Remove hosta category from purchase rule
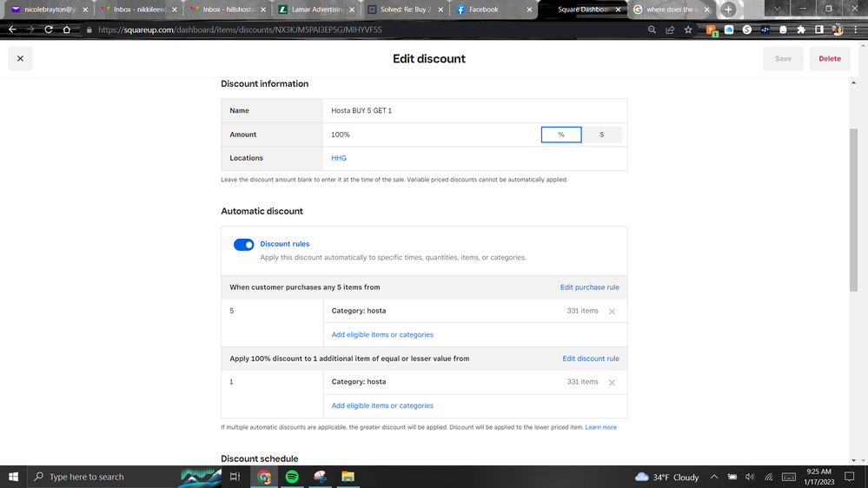This screenshot has width=868, height=488. coord(612,312)
